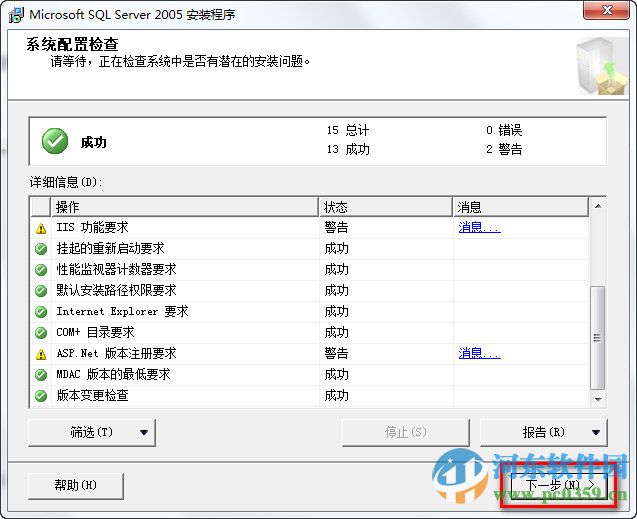This screenshot has height=519, width=637.
Task: Click the 成功 status of 版本变更检查
Action: [x=336, y=396]
